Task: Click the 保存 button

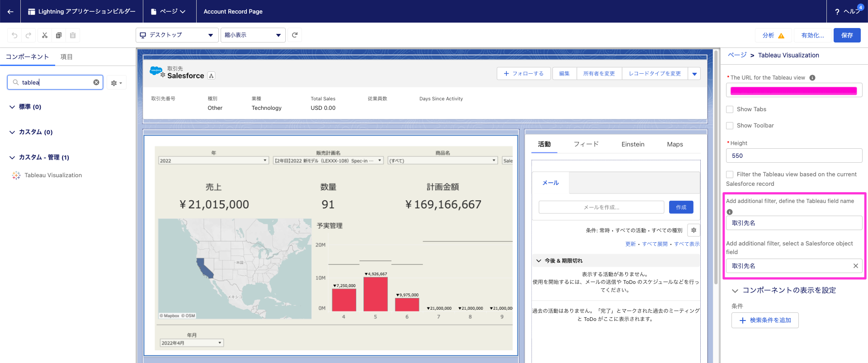Action: tap(847, 35)
